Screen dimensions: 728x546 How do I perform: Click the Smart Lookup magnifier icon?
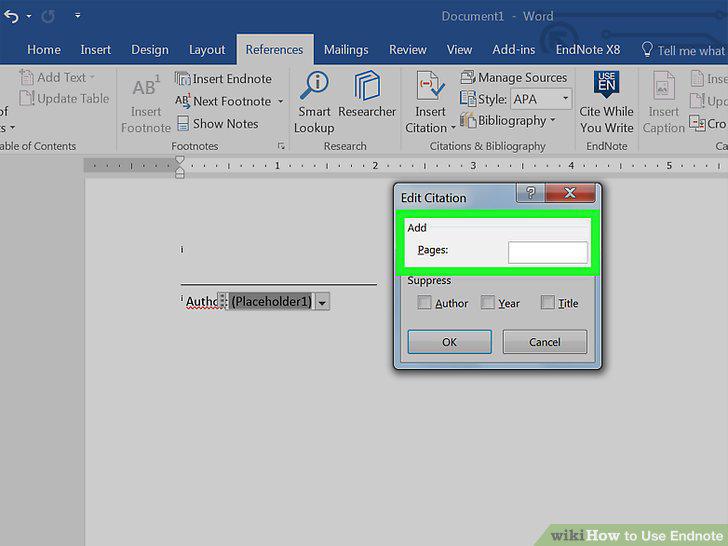point(314,85)
